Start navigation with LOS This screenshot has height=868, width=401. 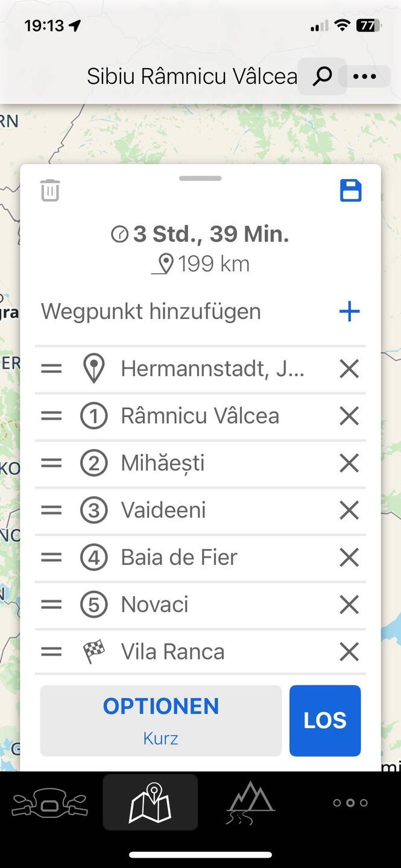point(324,720)
